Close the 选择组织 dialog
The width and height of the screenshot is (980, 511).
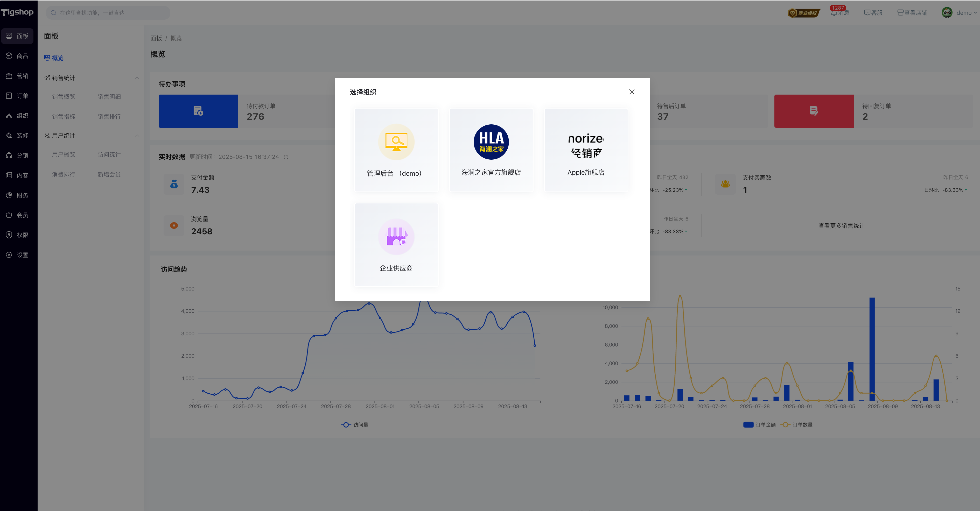coord(632,92)
